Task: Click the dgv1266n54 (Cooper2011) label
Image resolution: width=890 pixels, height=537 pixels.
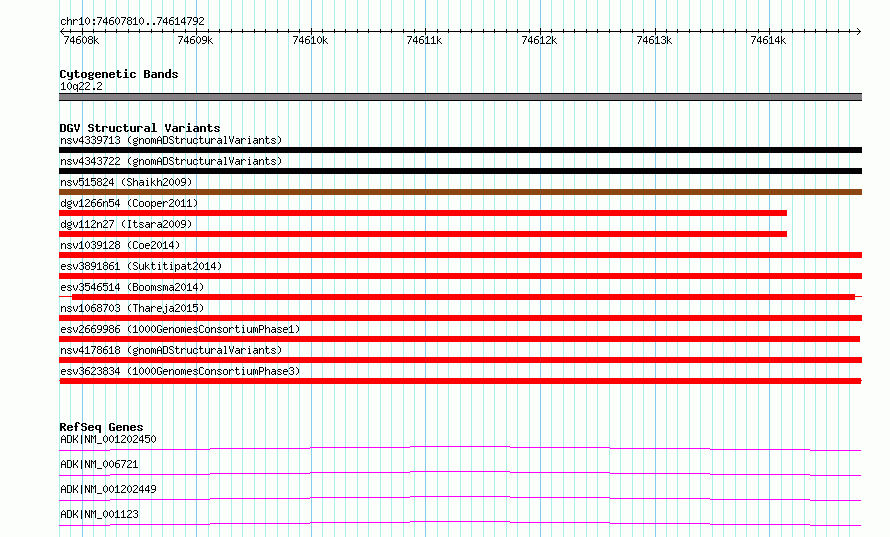Action: click(x=129, y=203)
